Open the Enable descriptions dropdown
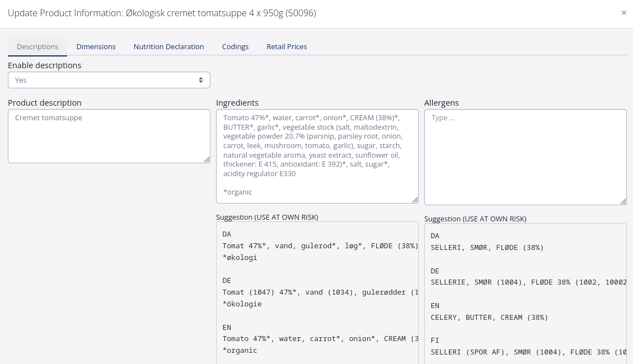This screenshot has height=364, width=633. coord(109,80)
